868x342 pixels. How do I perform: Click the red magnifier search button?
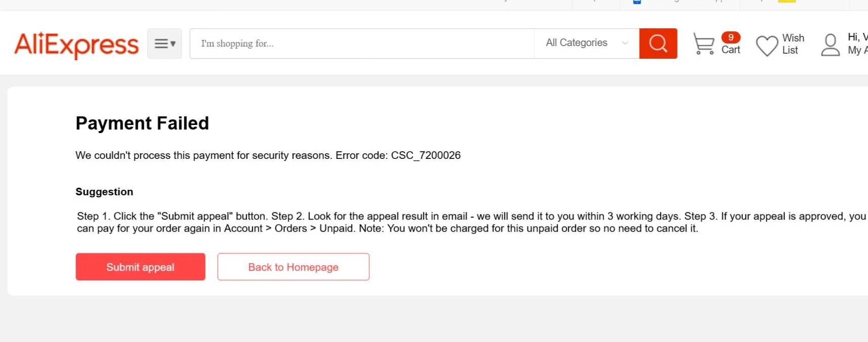[x=658, y=44]
